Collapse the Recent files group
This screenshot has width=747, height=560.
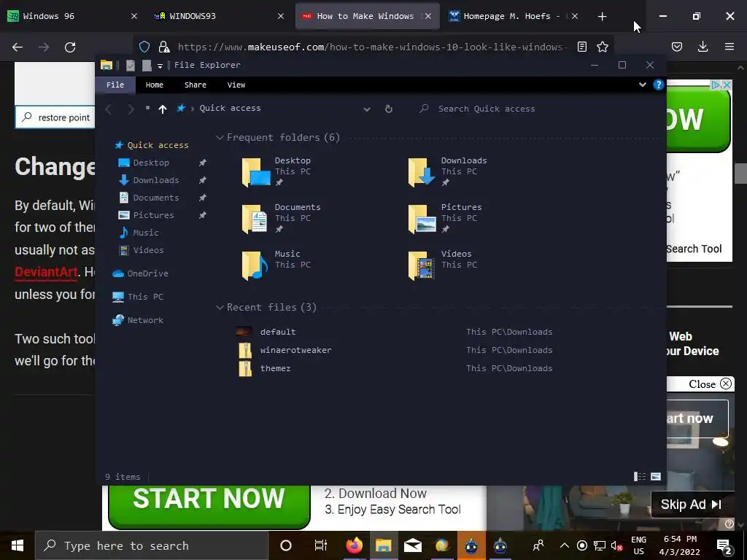(220, 308)
